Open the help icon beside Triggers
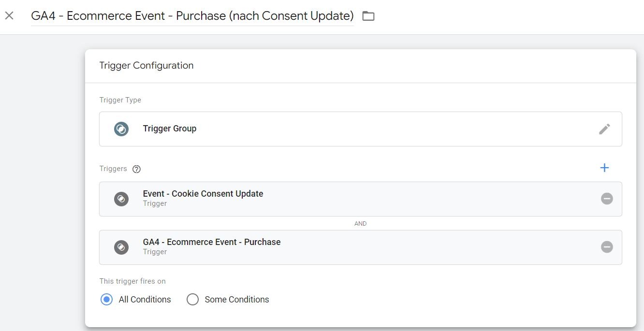 tap(137, 169)
